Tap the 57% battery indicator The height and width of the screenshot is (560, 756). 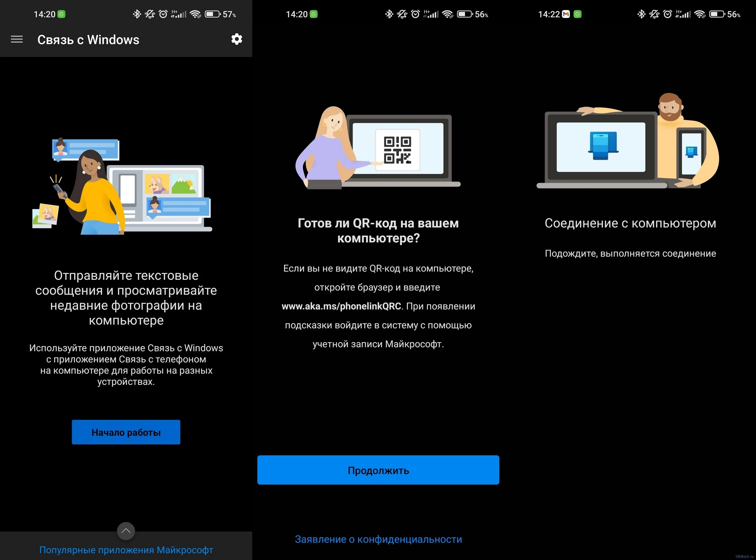coord(220,14)
